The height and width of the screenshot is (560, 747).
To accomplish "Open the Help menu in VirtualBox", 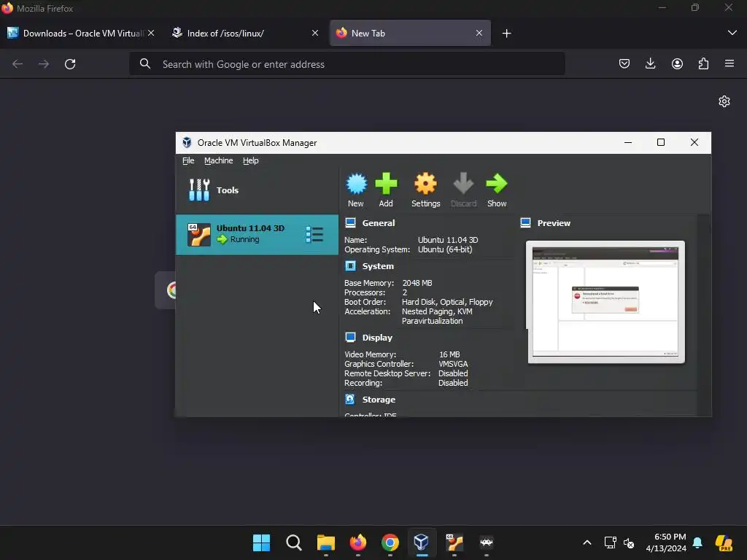I will point(251,160).
